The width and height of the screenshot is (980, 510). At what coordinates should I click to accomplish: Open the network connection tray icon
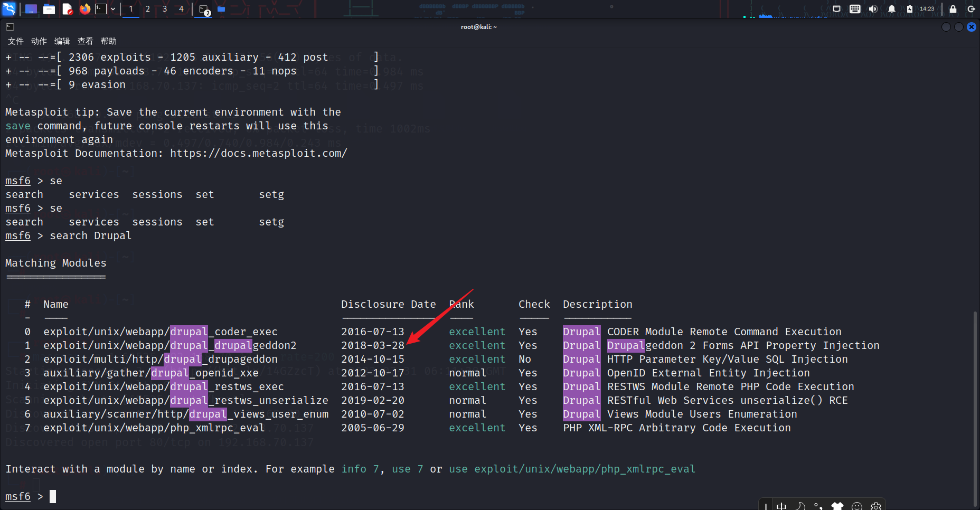(x=836, y=9)
